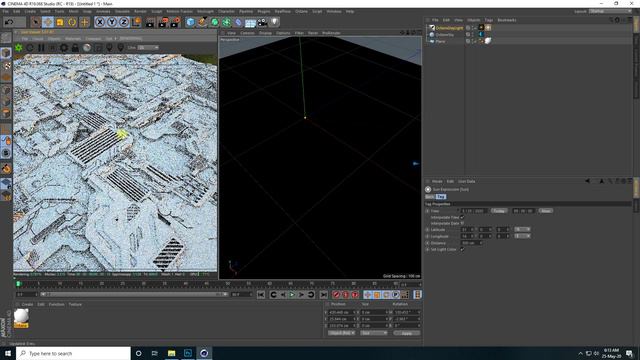
Task: Click the Windows Start button
Action: [8, 353]
